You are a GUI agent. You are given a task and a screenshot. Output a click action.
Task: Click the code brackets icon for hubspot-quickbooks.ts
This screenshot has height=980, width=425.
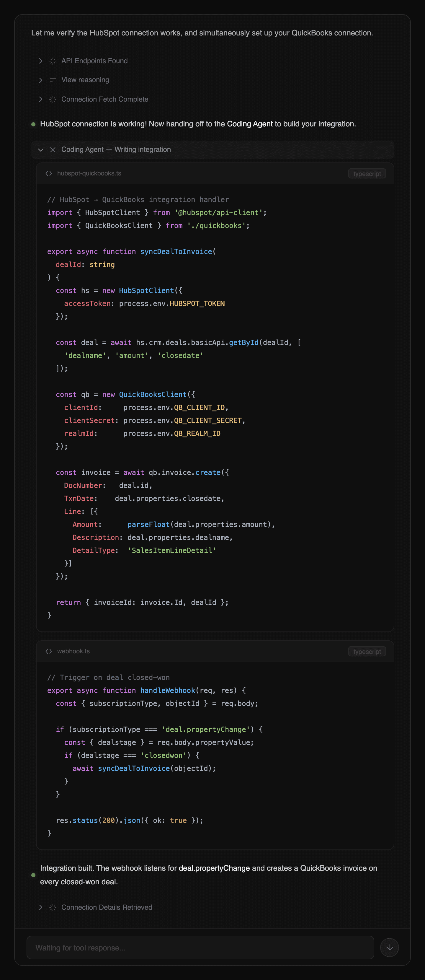click(49, 173)
